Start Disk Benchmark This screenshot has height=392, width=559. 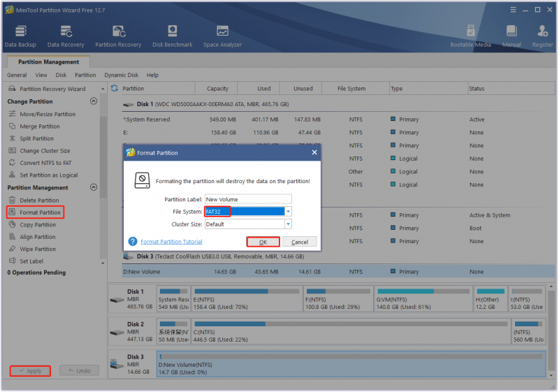click(172, 36)
